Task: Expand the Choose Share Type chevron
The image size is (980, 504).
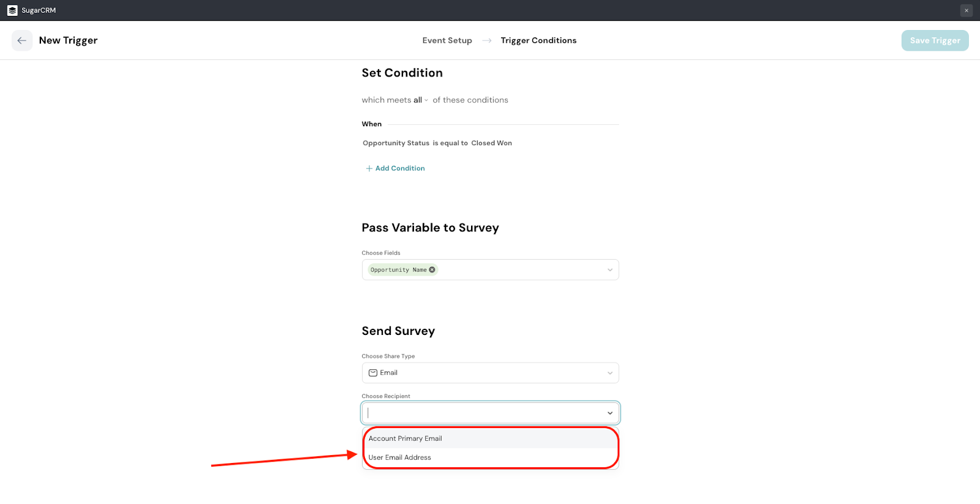Action: coord(609,373)
